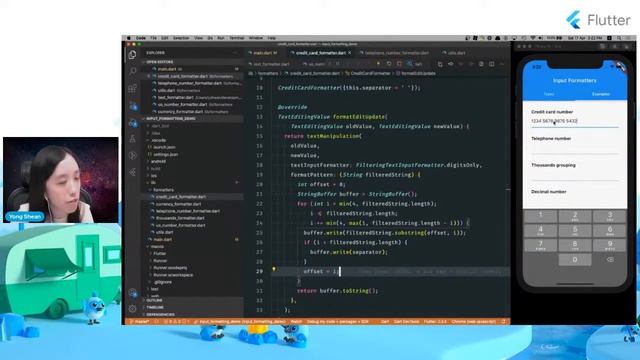Switch to telephone_number_formatter.dart editor tab
This screenshot has height=360, width=640.
[x=396, y=53]
